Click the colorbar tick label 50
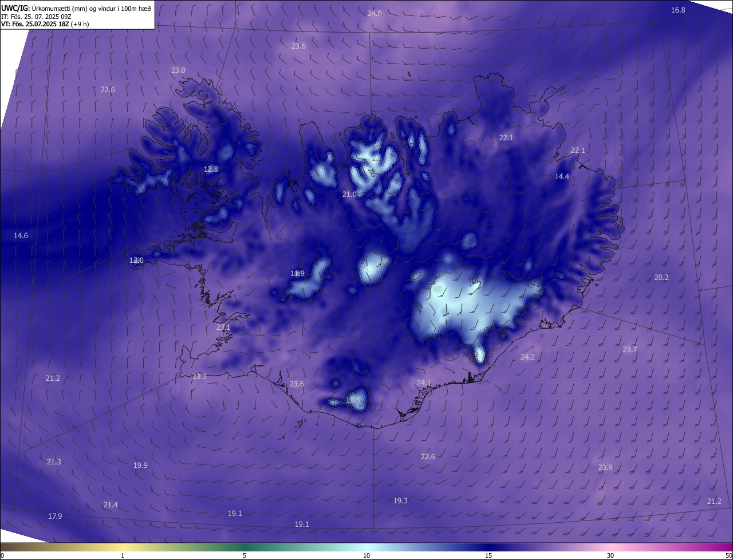The width and height of the screenshot is (733, 560). point(728,555)
